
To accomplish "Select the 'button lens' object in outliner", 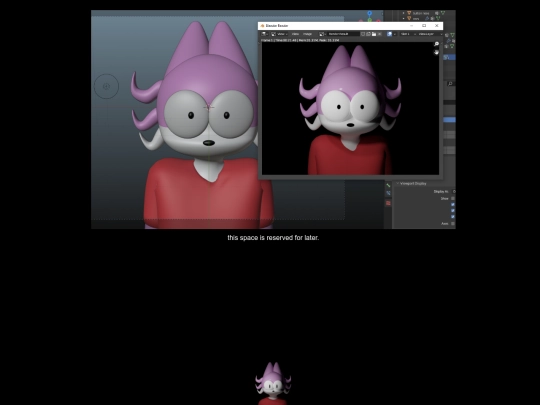I will click(421, 13).
